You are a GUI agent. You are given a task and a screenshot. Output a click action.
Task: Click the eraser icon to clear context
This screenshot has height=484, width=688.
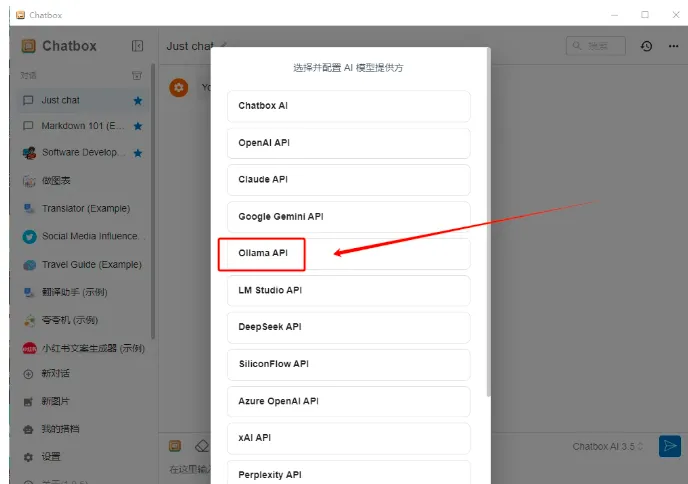(202, 446)
